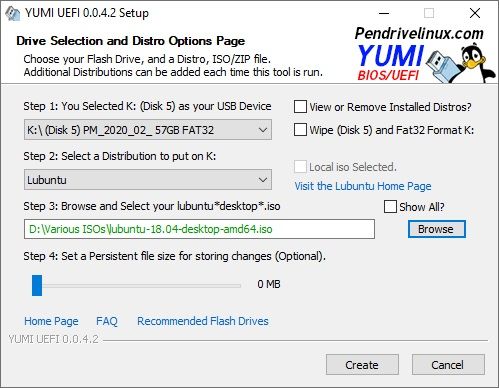
Task: Open the FAQ link
Action: pos(107,321)
